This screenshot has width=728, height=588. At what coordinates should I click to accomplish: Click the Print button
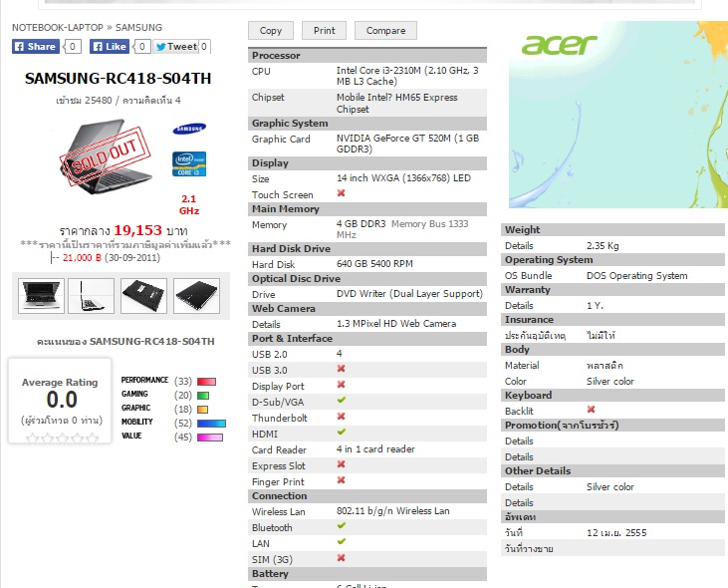324,31
